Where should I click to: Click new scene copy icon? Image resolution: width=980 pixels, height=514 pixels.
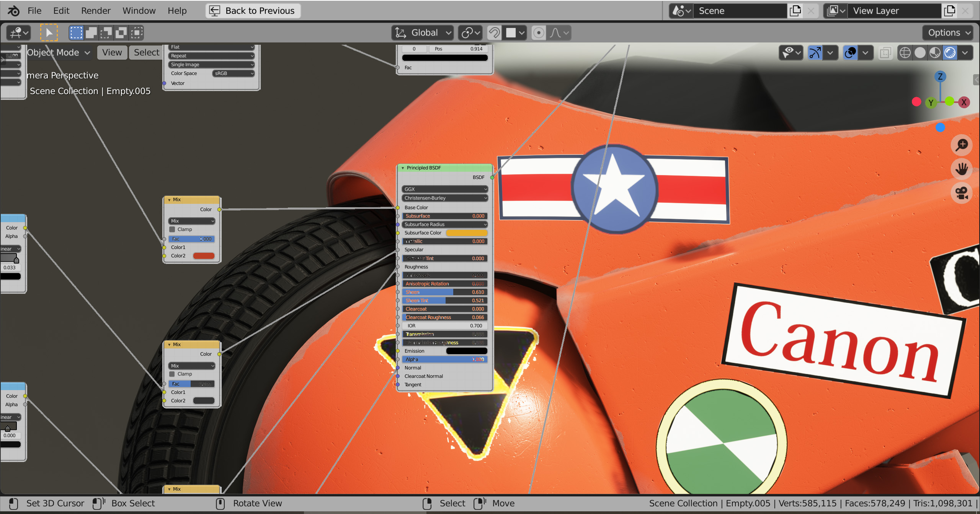[x=795, y=11]
